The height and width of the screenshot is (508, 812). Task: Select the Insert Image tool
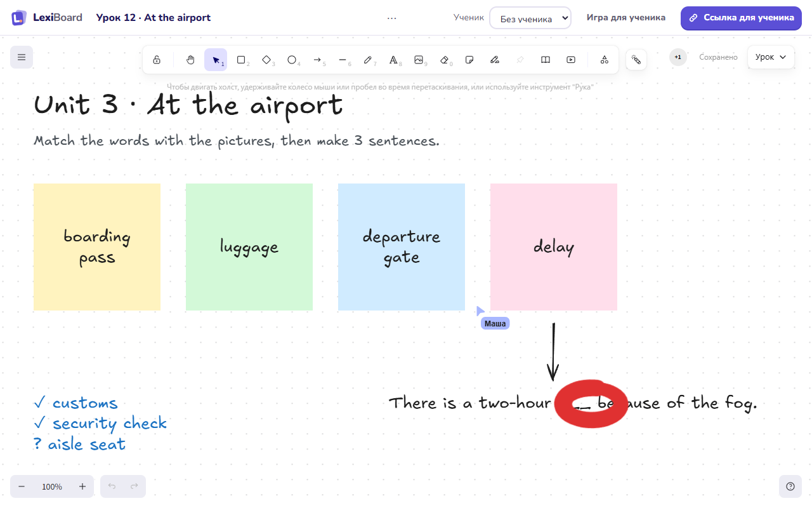click(419, 60)
